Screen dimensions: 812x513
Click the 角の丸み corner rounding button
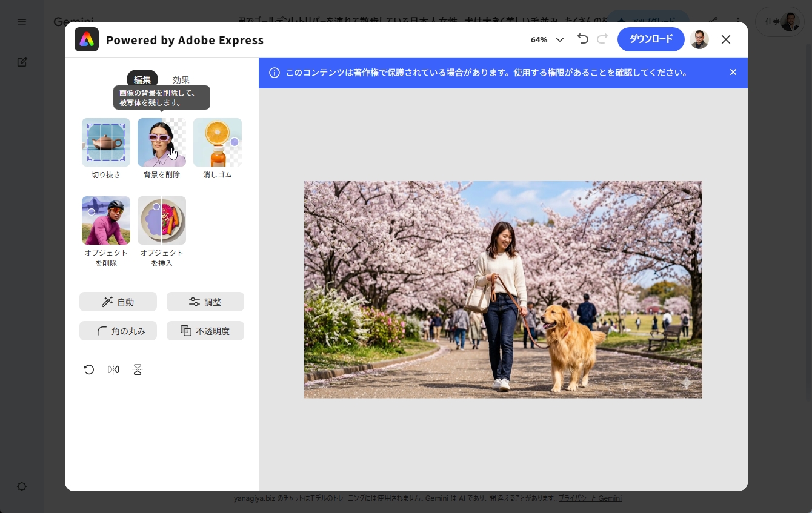click(118, 331)
